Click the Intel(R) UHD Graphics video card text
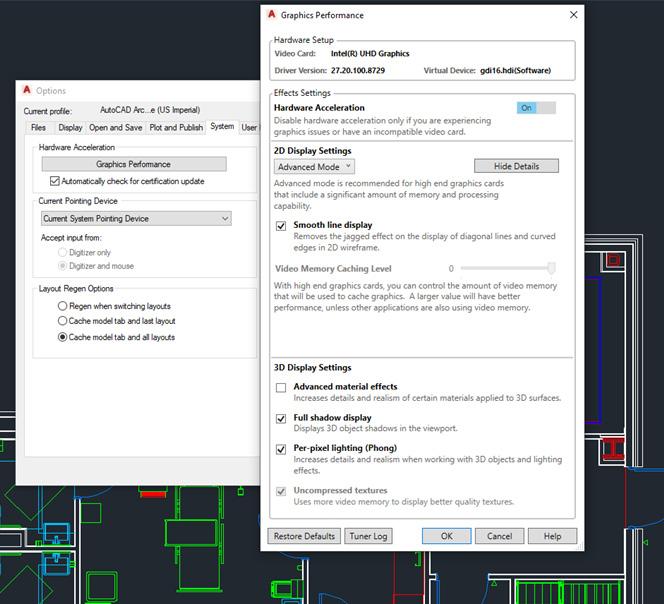The height and width of the screenshot is (604, 664). [x=370, y=53]
